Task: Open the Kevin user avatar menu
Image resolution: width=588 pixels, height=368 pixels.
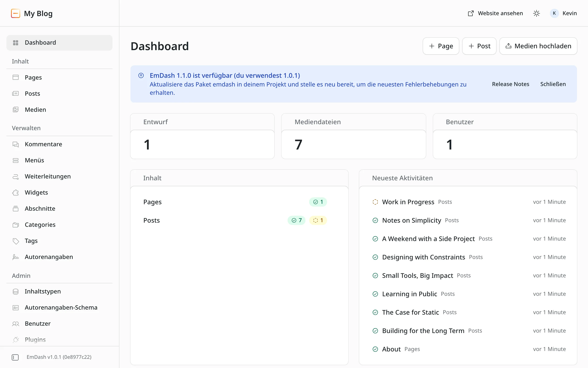Action: [x=563, y=13]
